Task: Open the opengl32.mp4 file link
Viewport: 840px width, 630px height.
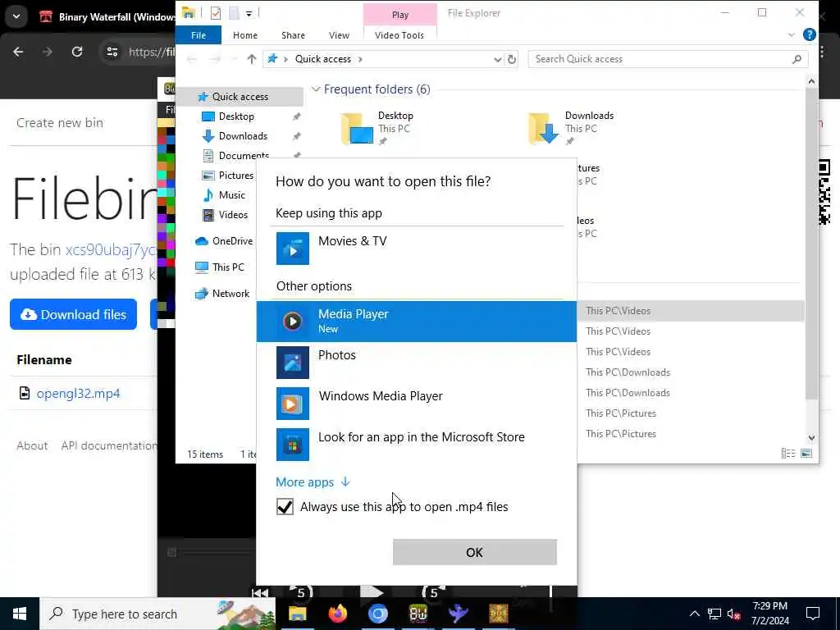Action: point(78,393)
